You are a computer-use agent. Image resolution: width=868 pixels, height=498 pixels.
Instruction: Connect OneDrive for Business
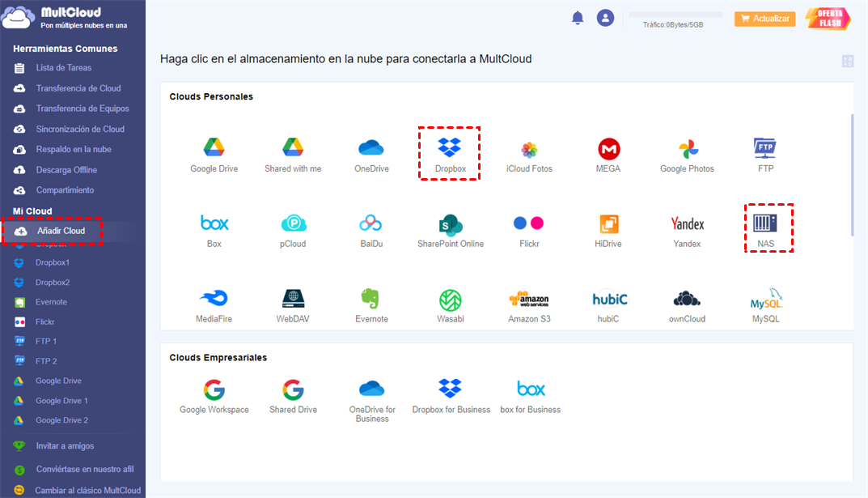pos(372,401)
